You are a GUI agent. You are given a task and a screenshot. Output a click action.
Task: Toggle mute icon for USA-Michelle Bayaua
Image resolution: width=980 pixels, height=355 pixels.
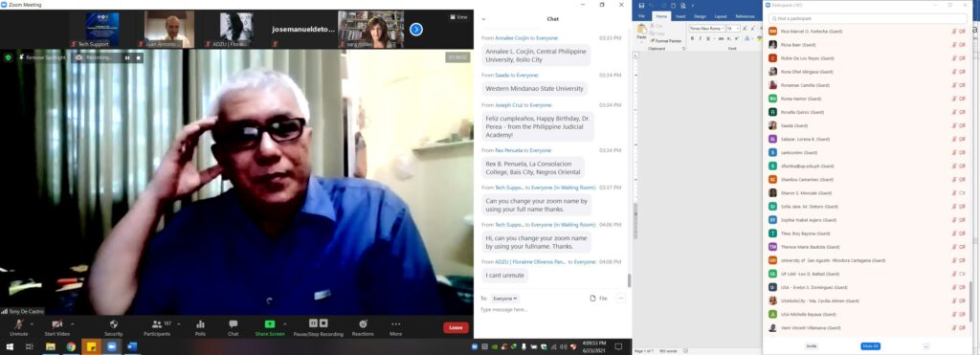(x=954, y=315)
